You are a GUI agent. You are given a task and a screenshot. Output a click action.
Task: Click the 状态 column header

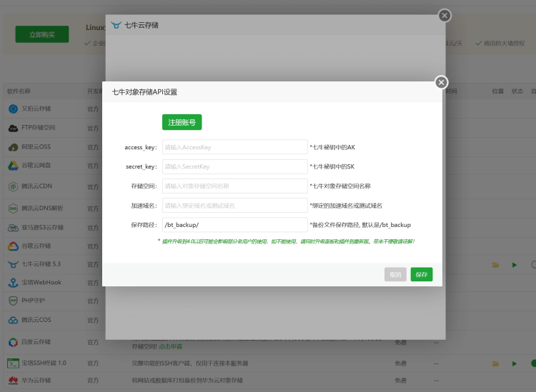click(517, 91)
